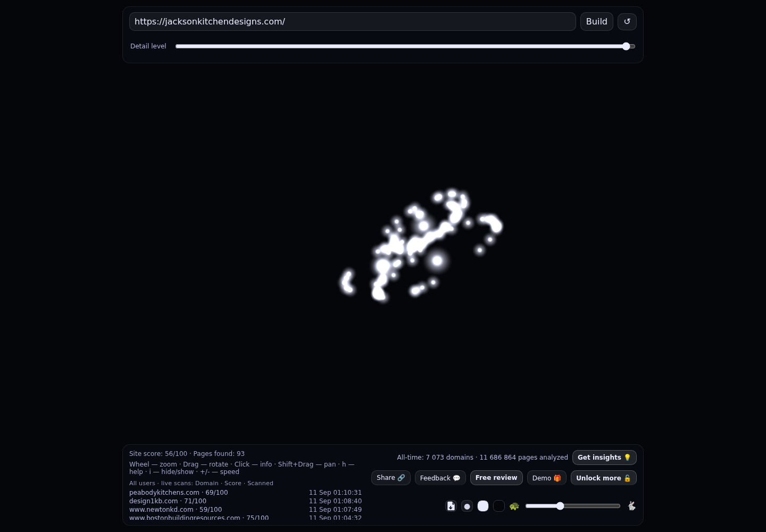Viewport: 766px width, 532px height.
Task: Click the Unlock more button
Action: pyautogui.click(x=604, y=478)
